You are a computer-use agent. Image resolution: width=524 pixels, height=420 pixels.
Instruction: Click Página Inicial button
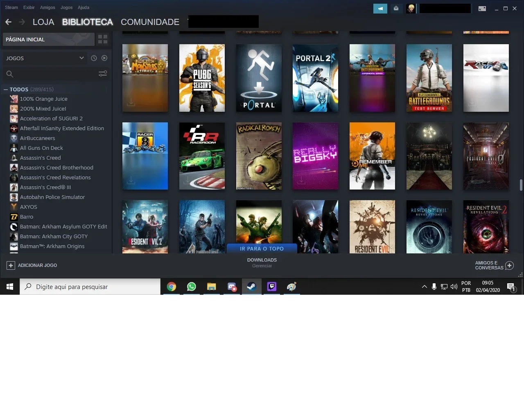[x=49, y=39]
